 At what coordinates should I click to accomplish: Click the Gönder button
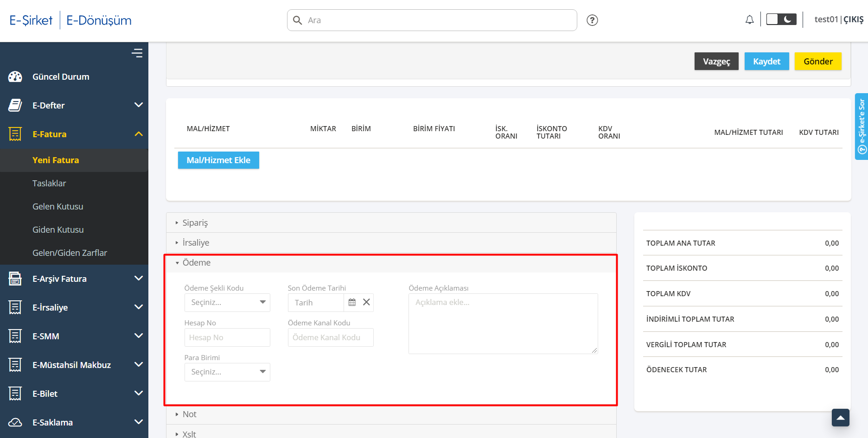coord(818,61)
